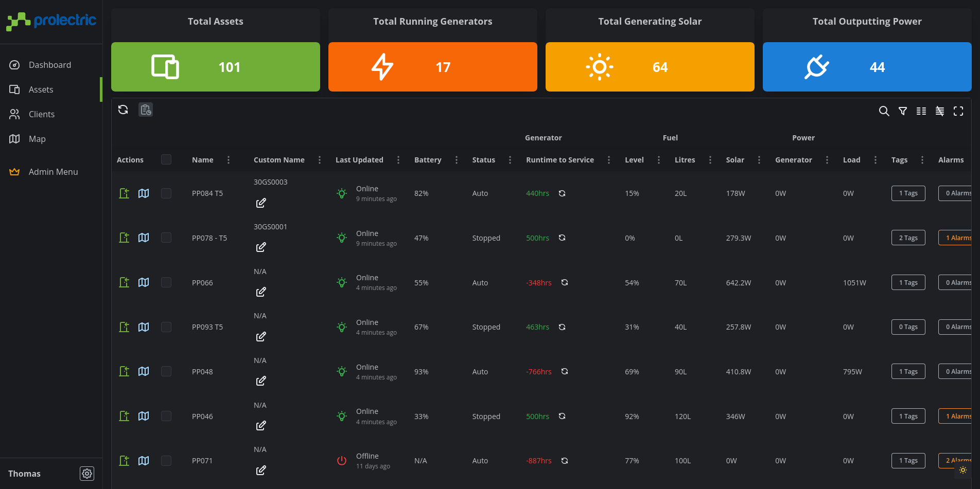Image resolution: width=980 pixels, height=489 pixels.
Task: Open column options for Last Updated
Action: tap(398, 160)
